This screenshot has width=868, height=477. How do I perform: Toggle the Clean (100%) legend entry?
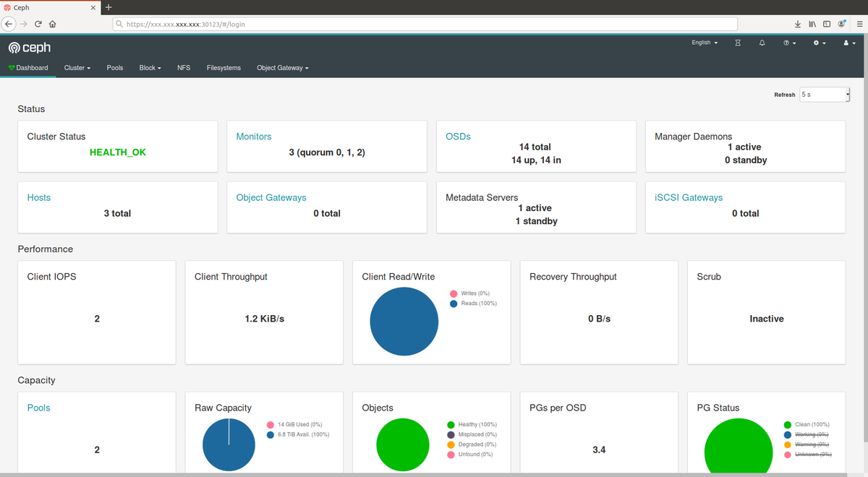tap(807, 424)
